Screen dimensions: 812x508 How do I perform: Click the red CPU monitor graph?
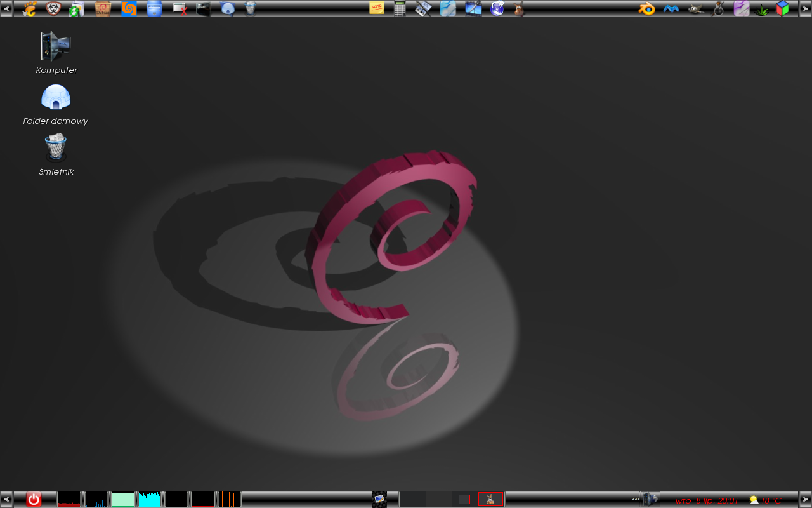(69, 499)
